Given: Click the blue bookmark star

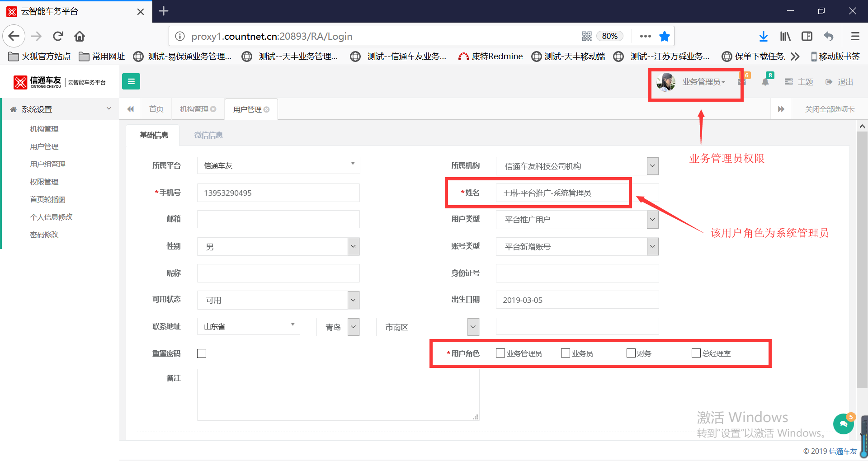Looking at the screenshot, I should pyautogui.click(x=665, y=36).
